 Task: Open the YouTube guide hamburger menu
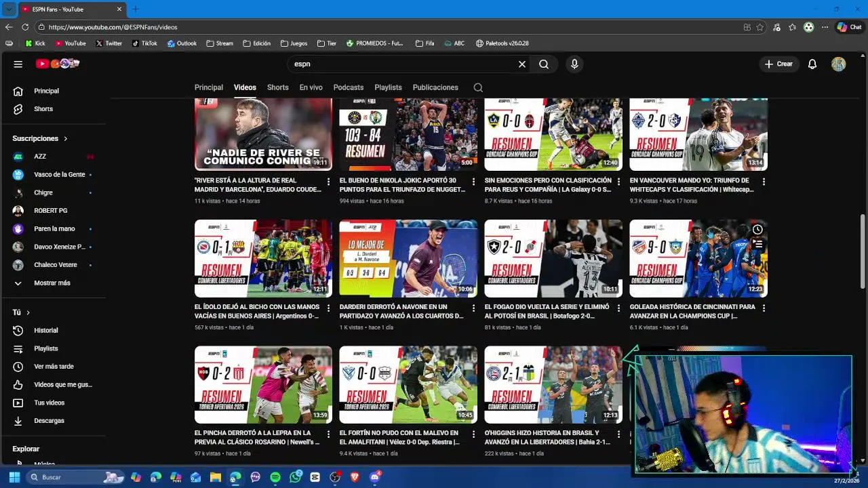click(x=18, y=64)
